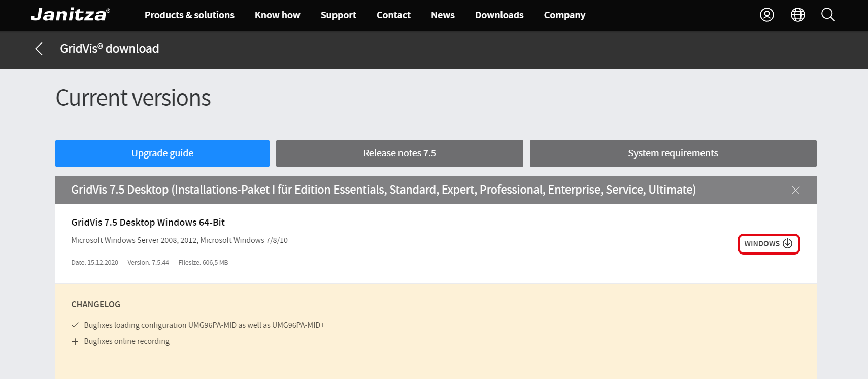Open News menu
Viewport: 868px width, 379px height.
[443, 15]
